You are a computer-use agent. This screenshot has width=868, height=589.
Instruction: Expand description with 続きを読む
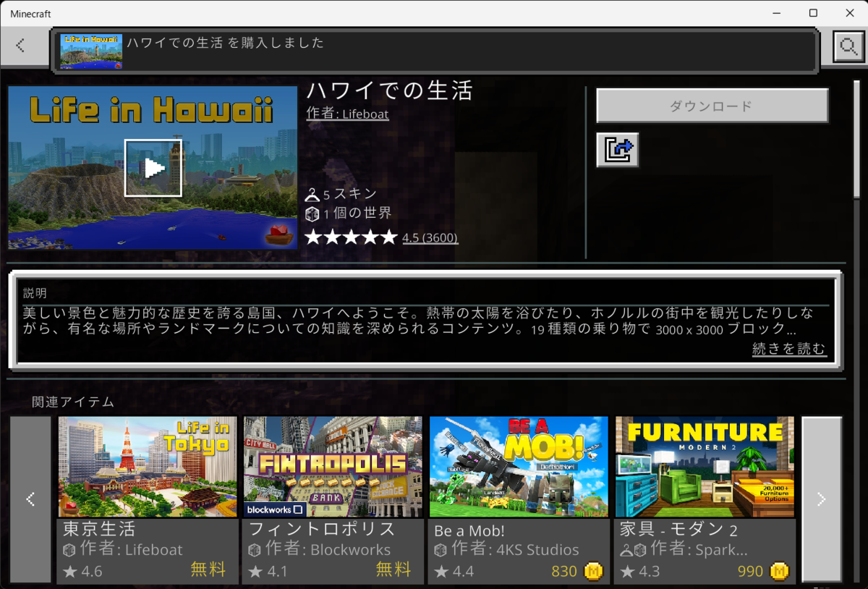pos(789,348)
